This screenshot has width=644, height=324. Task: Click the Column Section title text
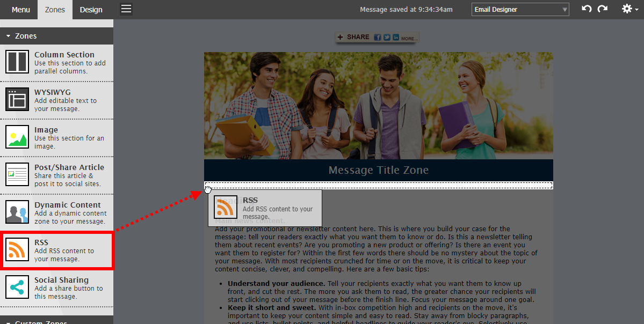64,55
